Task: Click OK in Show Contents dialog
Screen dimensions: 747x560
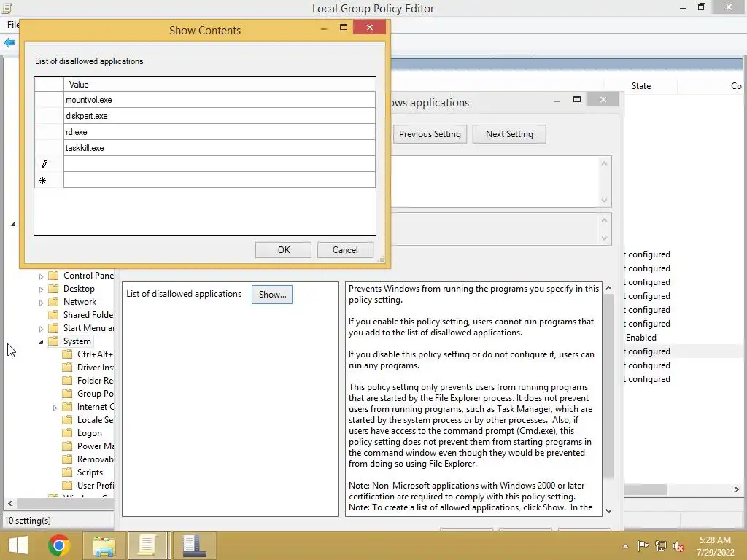Action: click(284, 250)
